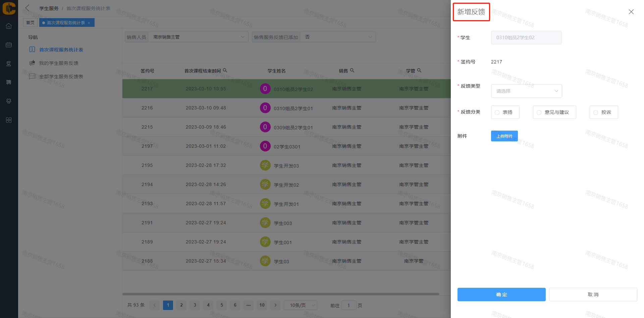This screenshot has width=644, height=318.
Task: Expand the 销售人员 dropdown
Action: (198, 37)
